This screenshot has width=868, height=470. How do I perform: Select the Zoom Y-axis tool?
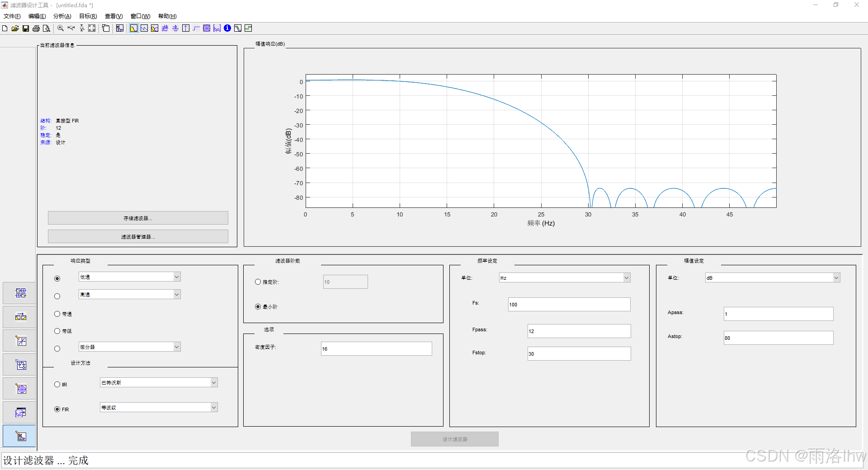(x=82, y=28)
